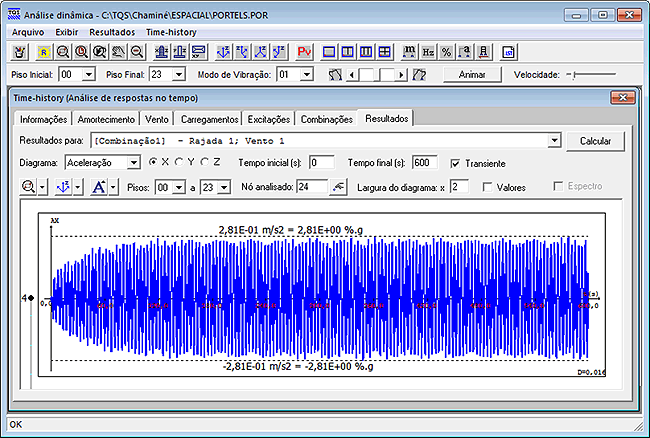Screen dimensions: 650x438
Task: Click the yellow R redraw icon
Action: 44,52
